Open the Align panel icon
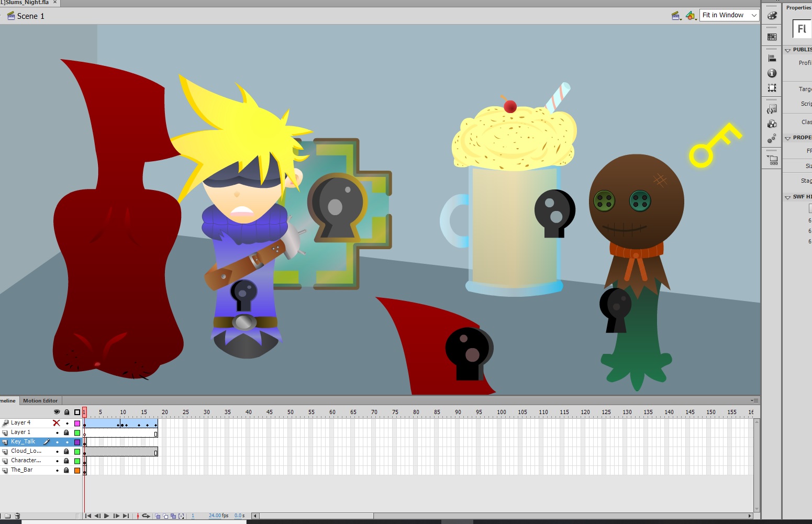The height and width of the screenshot is (524, 812). click(772, 59)
